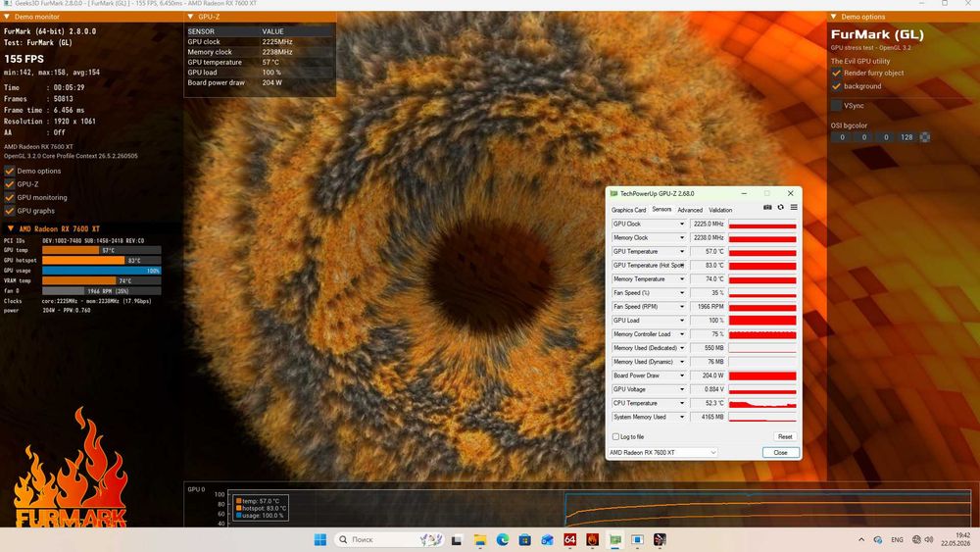
Task: Open the Validation tab in GPU-Z
Action: click(720, 210)
